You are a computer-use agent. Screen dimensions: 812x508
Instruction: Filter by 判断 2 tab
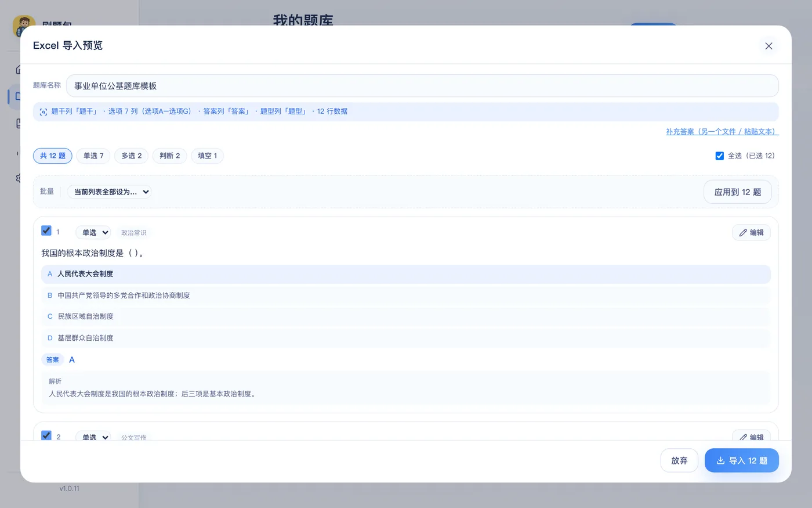[x=170, y=156]
